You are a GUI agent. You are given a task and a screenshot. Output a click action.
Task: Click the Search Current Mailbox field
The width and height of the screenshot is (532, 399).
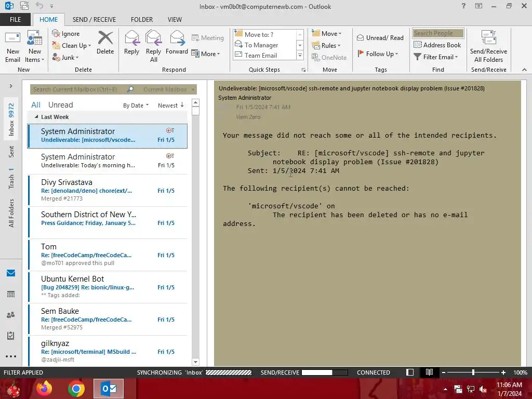coord(79,89)
